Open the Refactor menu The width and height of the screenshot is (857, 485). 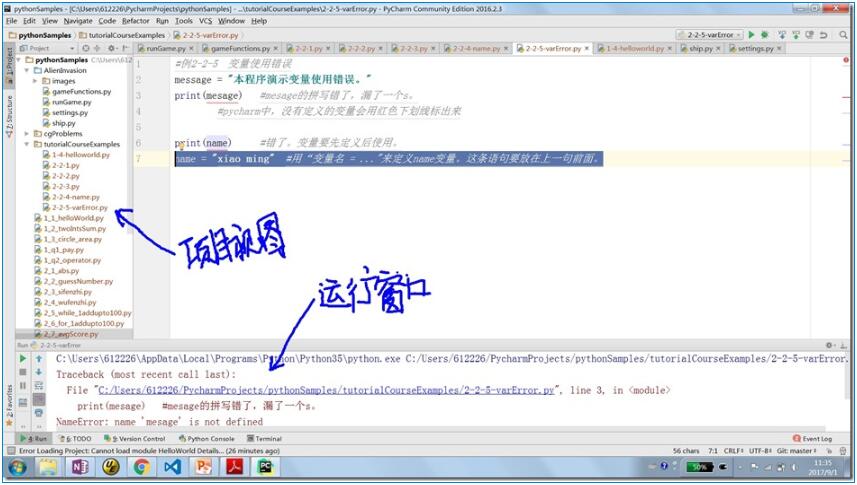coord(136,21)
